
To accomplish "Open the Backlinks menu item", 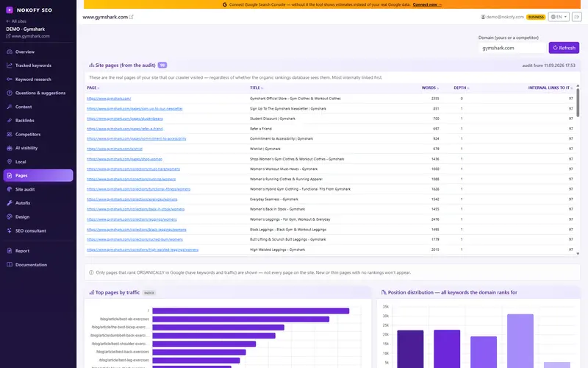I will click(x=38, y=121).
